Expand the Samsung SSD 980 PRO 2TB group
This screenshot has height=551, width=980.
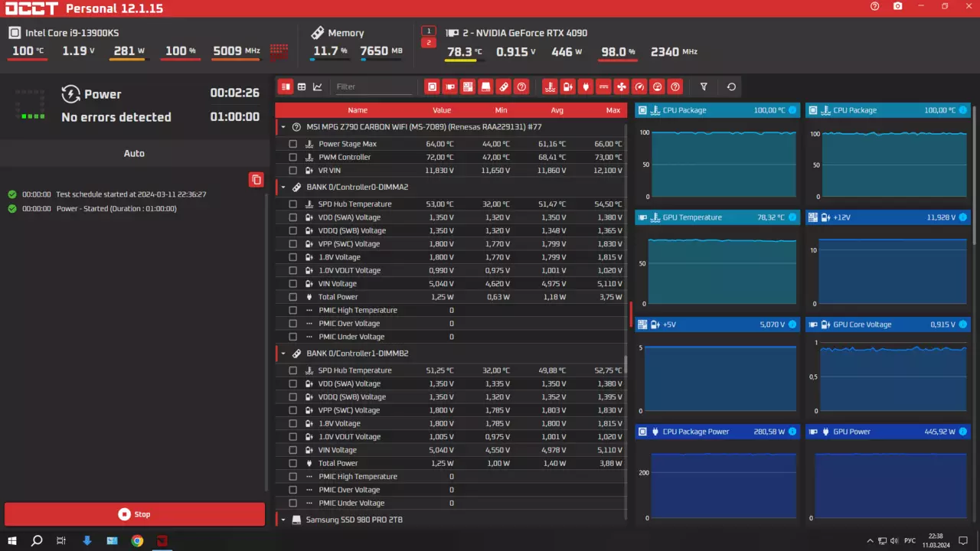[283, 520]
